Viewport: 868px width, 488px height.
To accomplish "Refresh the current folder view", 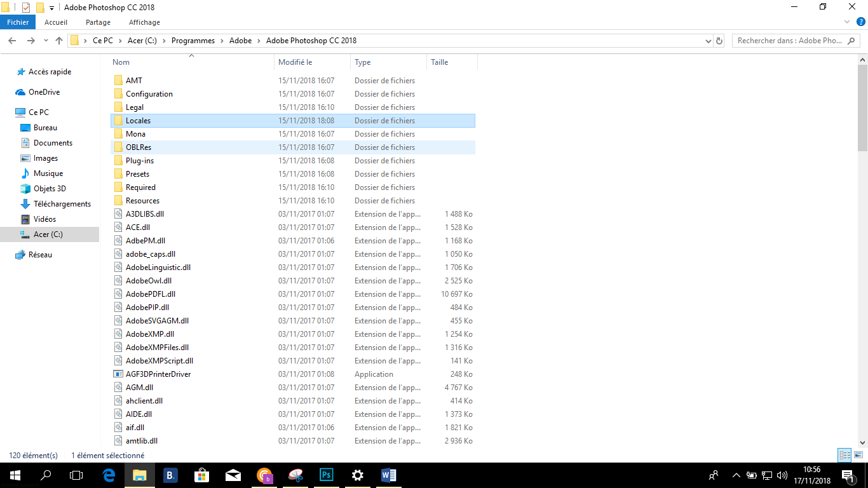I will pyautogui.click(x=719, y=41).
